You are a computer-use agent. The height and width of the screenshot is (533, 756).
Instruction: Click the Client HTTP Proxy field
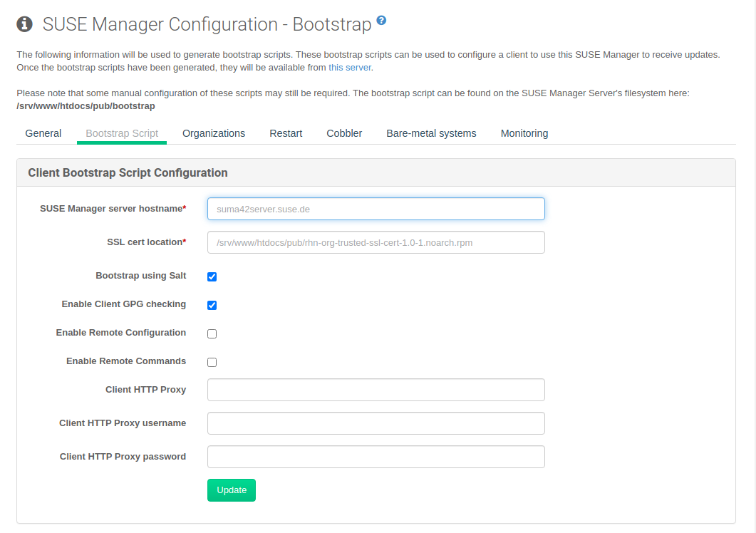[x=376, y=390]
